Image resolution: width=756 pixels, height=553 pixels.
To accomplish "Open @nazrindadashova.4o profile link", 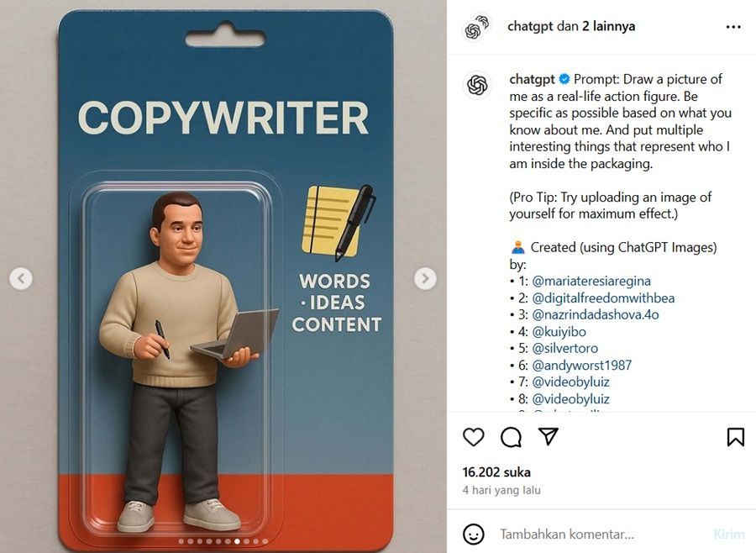I will pos(595,314).
